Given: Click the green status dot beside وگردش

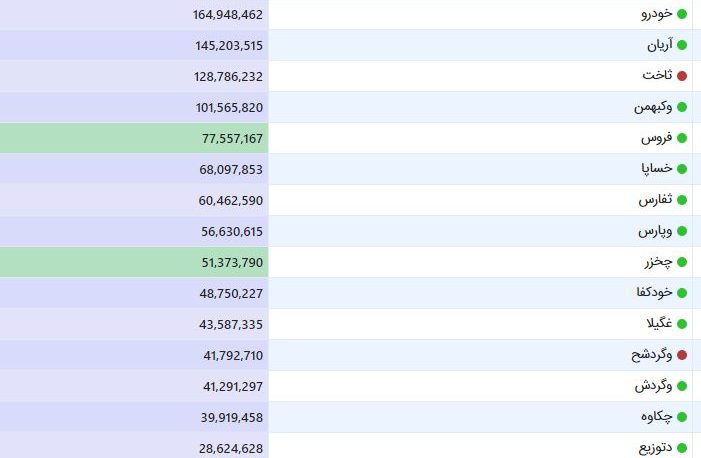Looking at the screenshot, I should (682, 386).
